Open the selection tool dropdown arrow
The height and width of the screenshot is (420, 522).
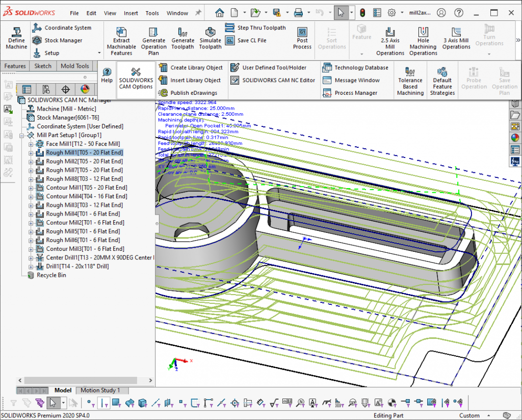click(x=351, y=12)
